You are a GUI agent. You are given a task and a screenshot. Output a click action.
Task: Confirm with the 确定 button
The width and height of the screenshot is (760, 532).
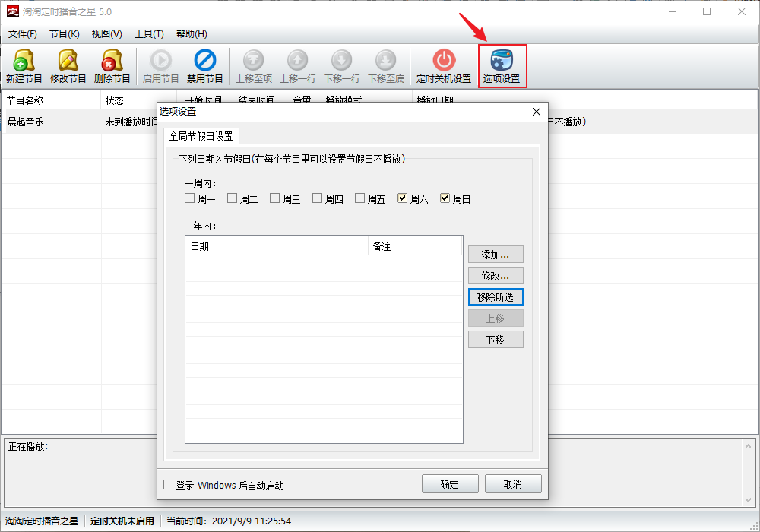[x=450, y=484]
